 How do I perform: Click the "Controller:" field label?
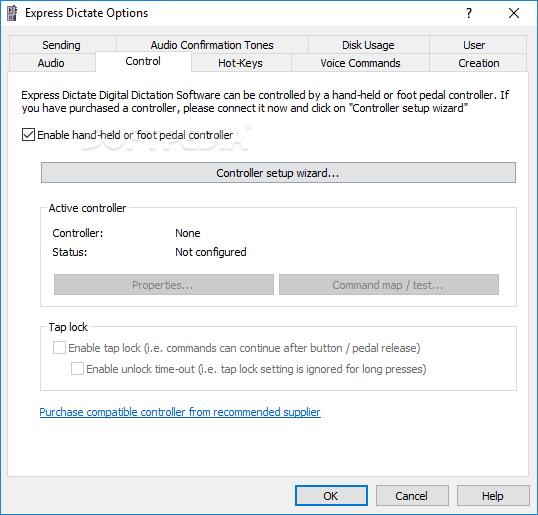point(78,233)
